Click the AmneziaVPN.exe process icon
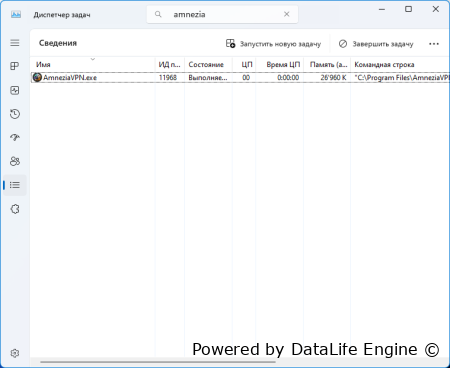 pyautogui.click(x=37, y=77)
